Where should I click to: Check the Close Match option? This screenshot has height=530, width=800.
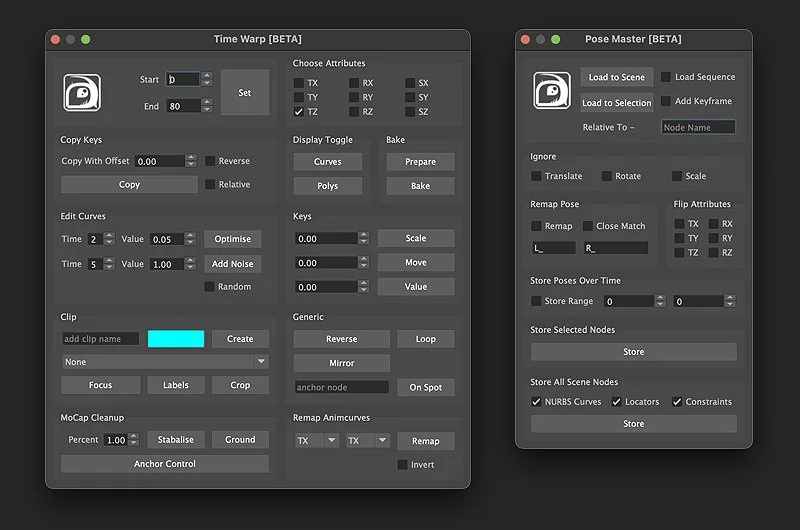coord(588,225)
